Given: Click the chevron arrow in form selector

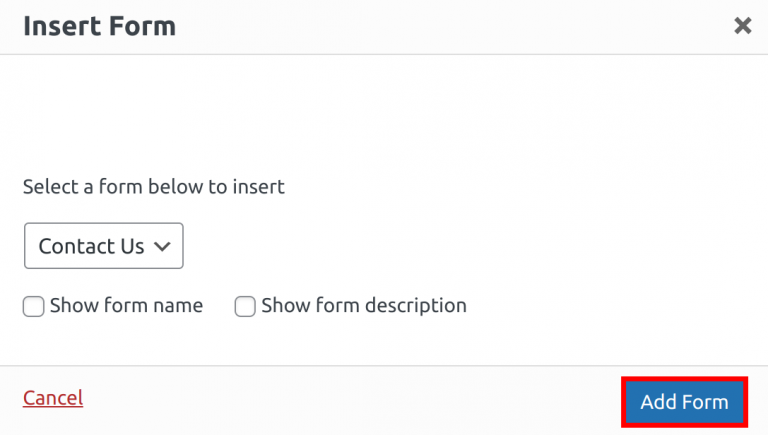Looking at the screenshot, I should 163,247.
